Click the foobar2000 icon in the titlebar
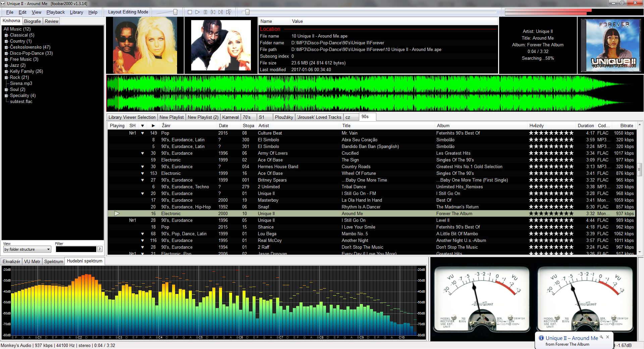This screenshot has width=644, height=349. (x=3, y=3)
